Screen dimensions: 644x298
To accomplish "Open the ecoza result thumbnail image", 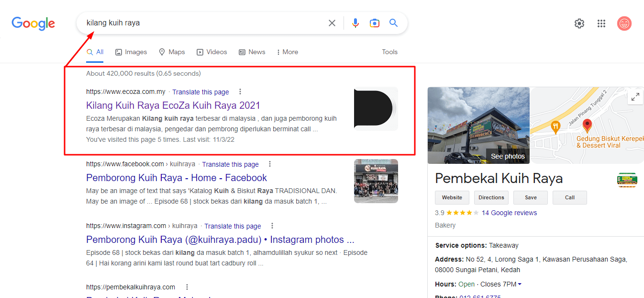I will pyautogui.click(x=376, y=109).
